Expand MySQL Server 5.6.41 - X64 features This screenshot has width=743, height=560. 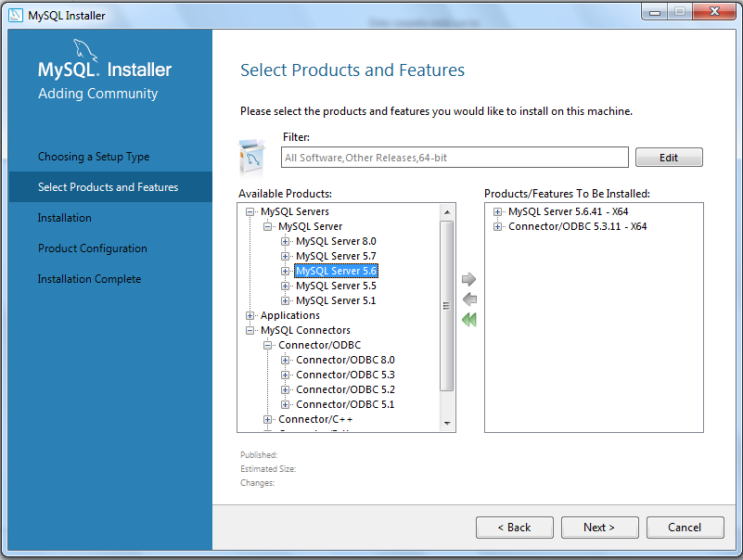(497, 211)
